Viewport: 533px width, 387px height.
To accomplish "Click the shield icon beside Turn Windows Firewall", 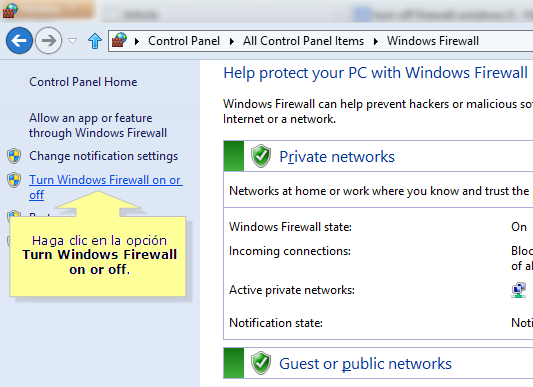I will pos(14,180).
